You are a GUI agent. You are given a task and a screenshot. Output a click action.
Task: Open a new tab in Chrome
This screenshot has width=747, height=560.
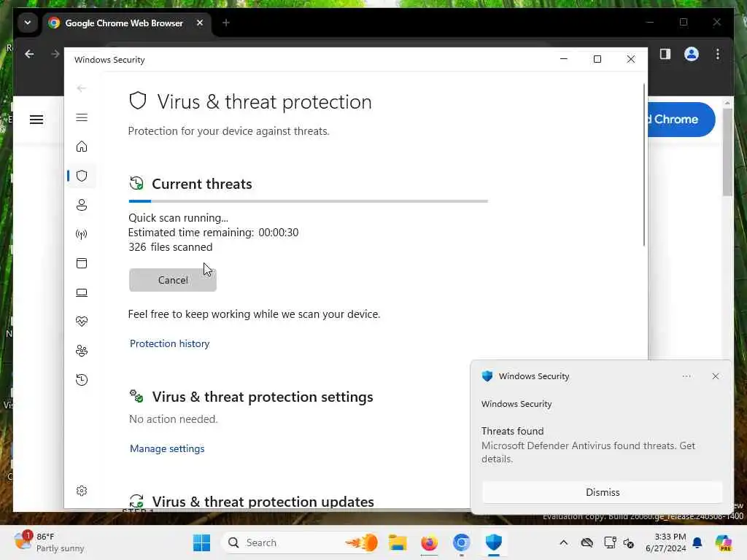click(226, 23)
